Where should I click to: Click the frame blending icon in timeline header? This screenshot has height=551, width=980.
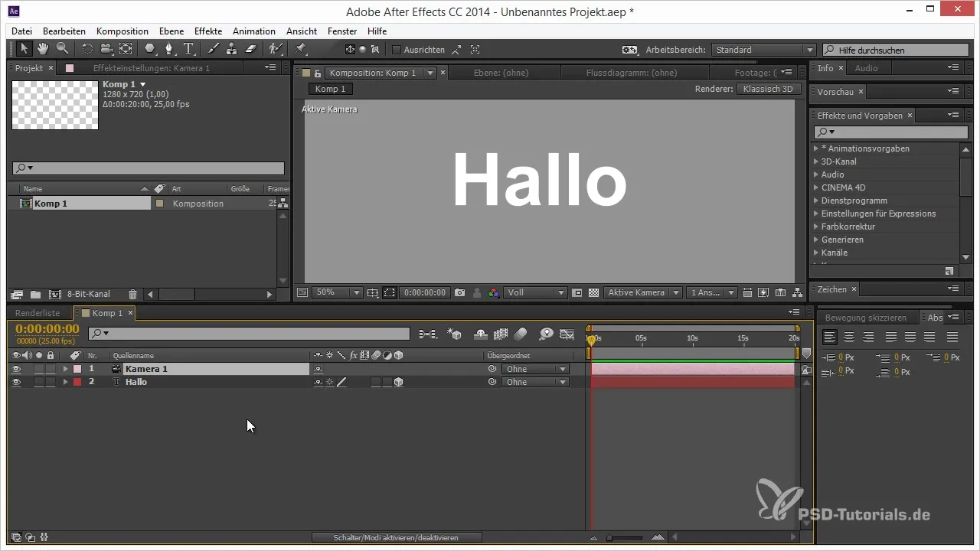501,334
